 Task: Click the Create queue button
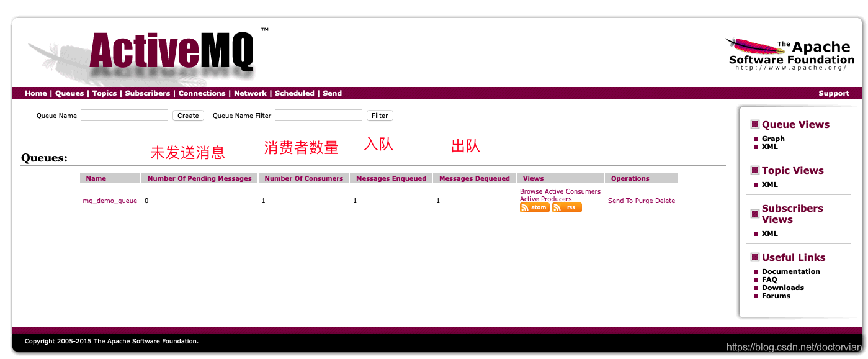188,116
